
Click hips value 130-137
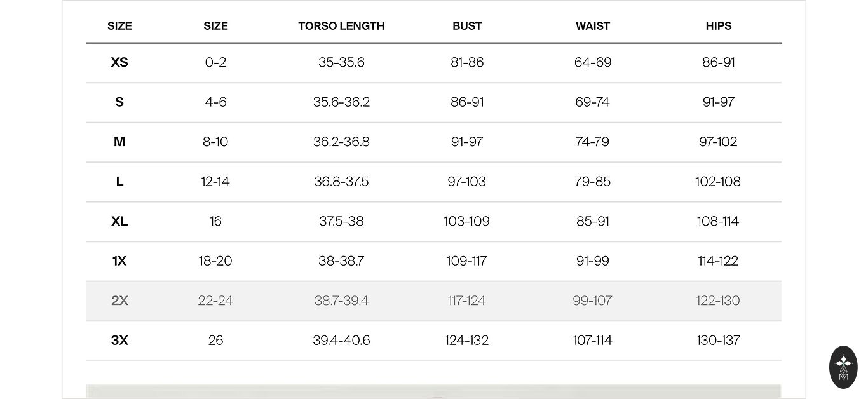pos(718,341)
